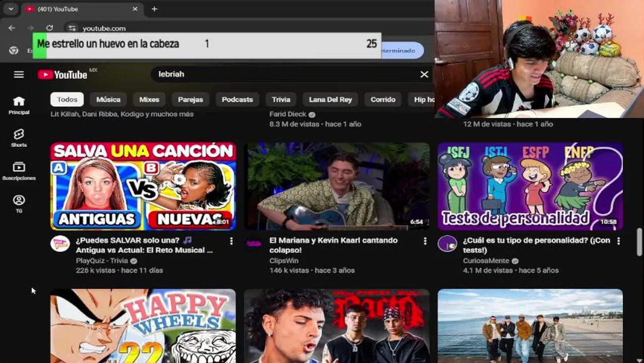The height and width of the screenshot is (363, 644).
Task: Open Suscripciones in the sidebar
Action: coord(19,171)
